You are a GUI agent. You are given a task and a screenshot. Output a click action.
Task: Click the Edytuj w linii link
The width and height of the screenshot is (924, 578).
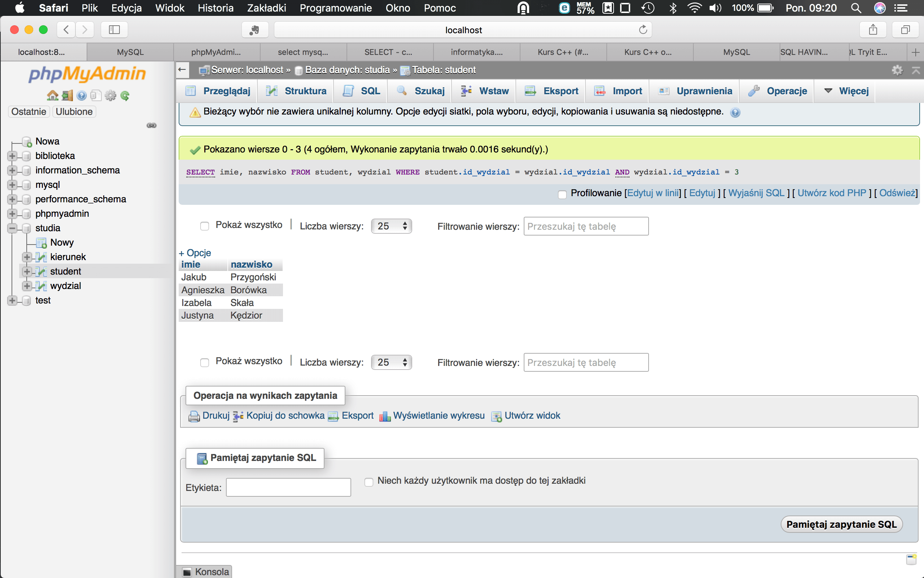coord(653,193)
